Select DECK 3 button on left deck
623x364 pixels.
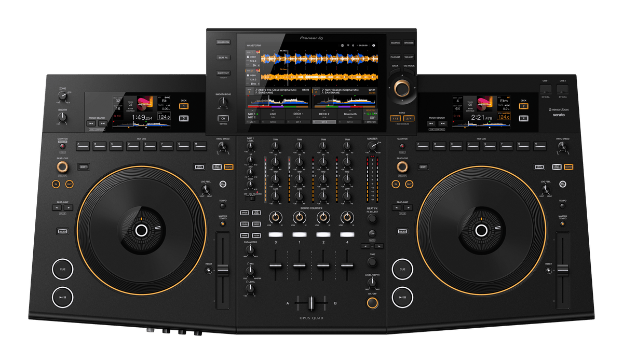point(184,119)
